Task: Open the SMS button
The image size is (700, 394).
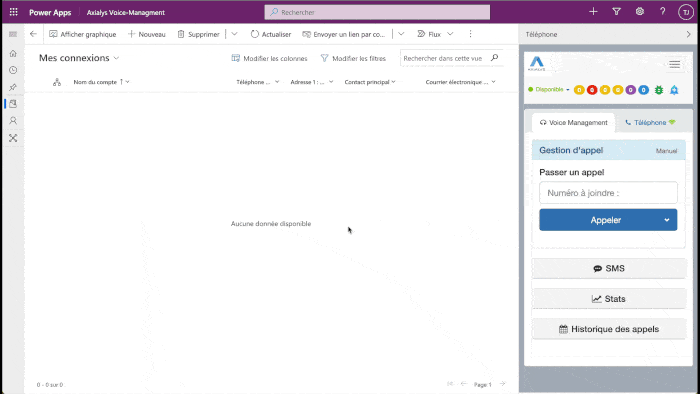Action: coord(609,269)
